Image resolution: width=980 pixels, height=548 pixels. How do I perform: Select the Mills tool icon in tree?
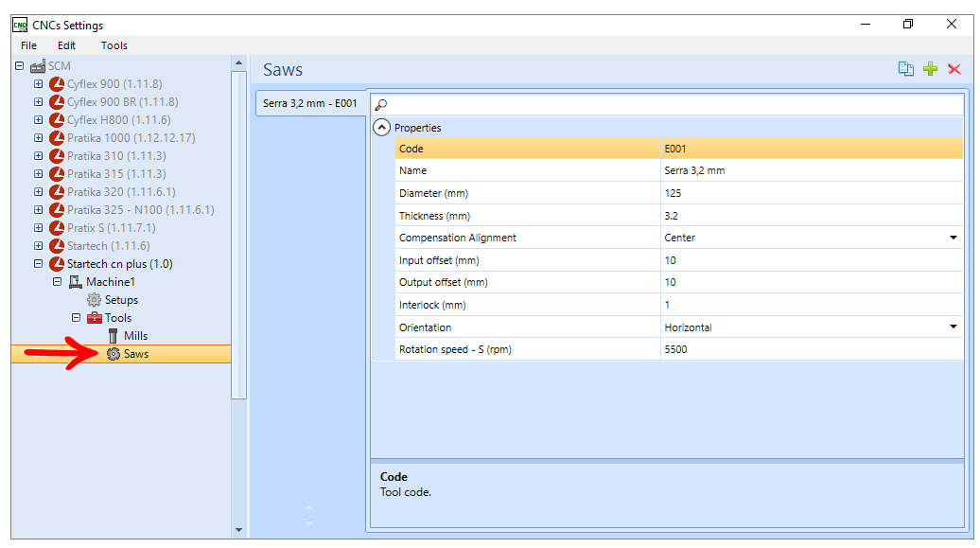tap(114, 336)
